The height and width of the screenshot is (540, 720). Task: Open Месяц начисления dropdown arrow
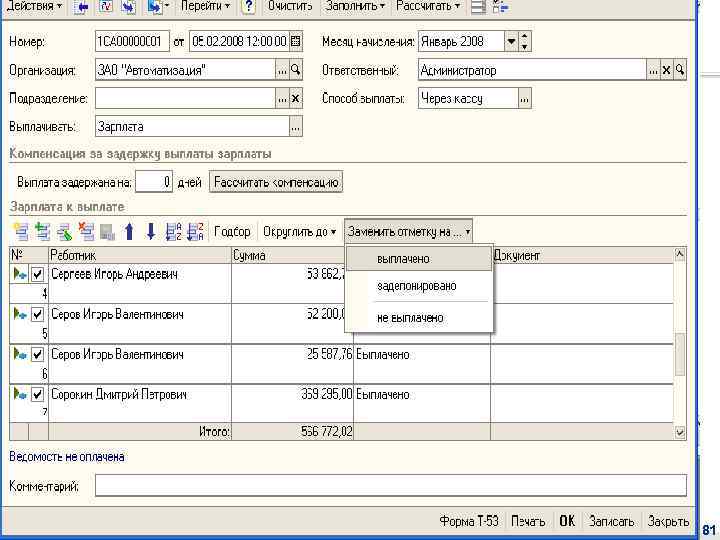tap(511, 41)
